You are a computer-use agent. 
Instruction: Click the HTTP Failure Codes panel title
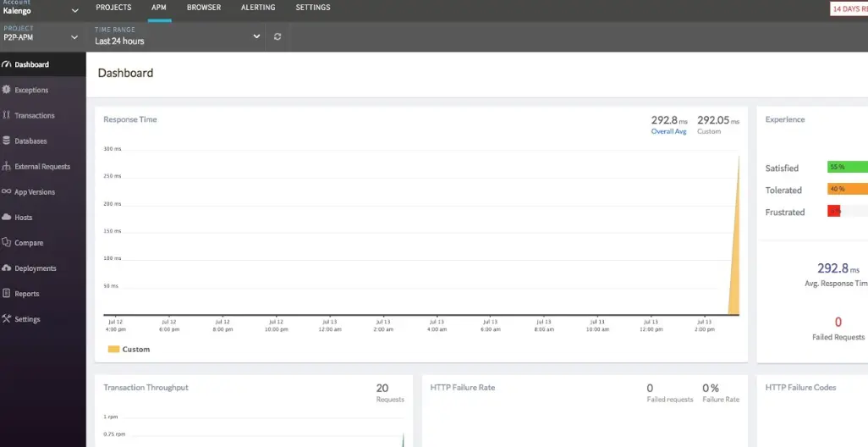pyautogui.click(x=800, y=388)
